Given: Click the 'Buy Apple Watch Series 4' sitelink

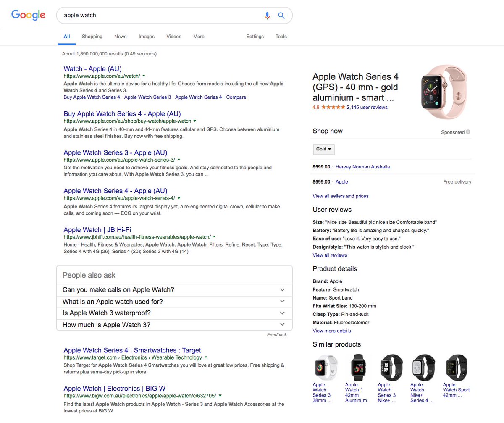Looking at the screenshot, I should pos(92,97).
